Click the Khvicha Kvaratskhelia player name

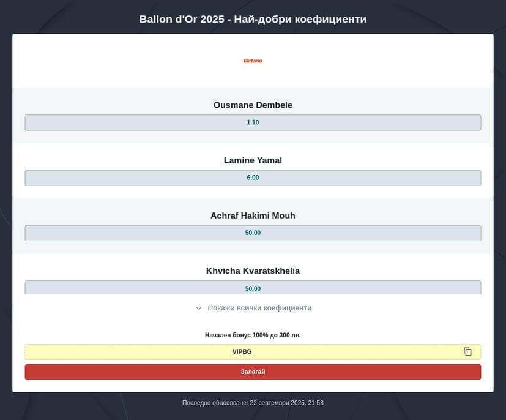[x=253, y=271]
